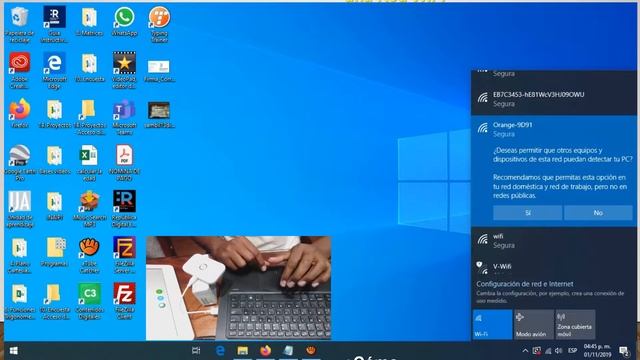Image resolution: width=640 pixels, height=360 pixels.
Task: Open Adobe Creative Cloud shortcut
Action: point(19,70)
